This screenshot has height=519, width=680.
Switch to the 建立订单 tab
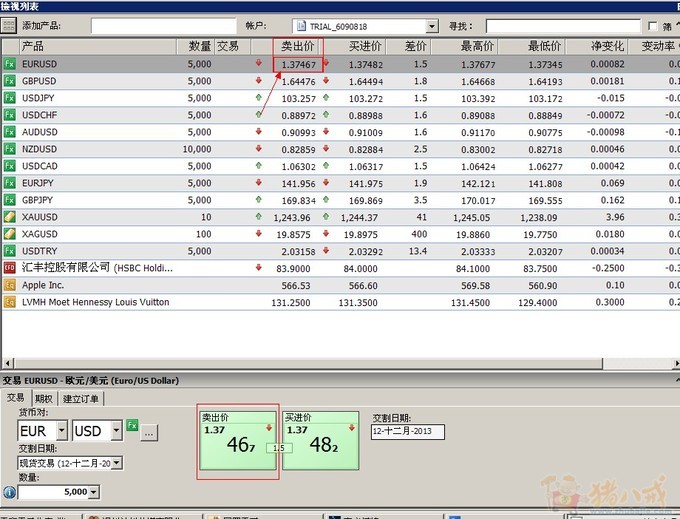pyautogui.click(x=81, y=398)
